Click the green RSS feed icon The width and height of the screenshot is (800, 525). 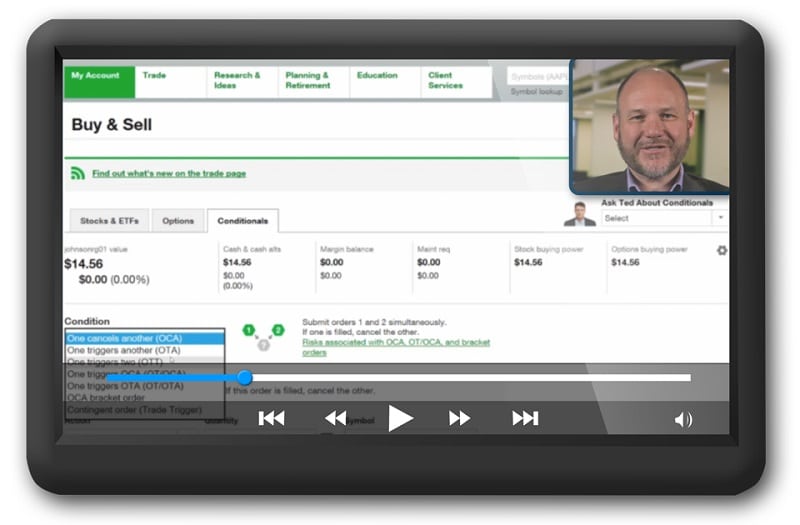point(78,173)
